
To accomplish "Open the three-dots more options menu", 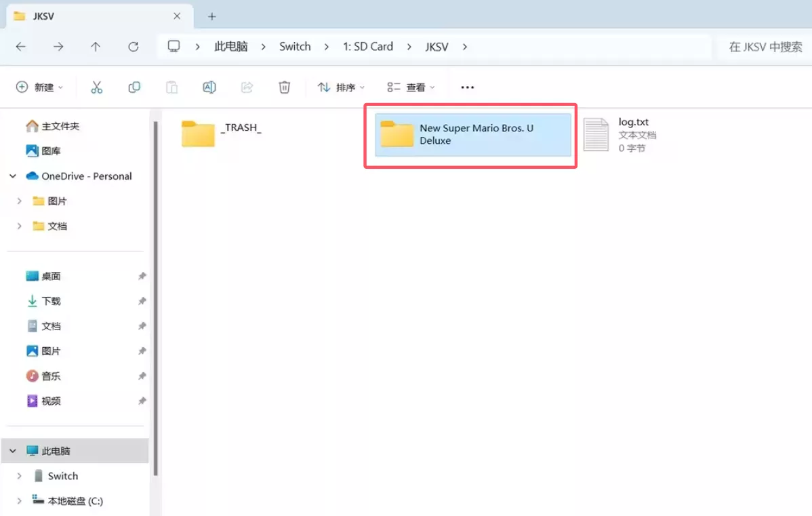I will pyautogui.click(x=467, y=87).
